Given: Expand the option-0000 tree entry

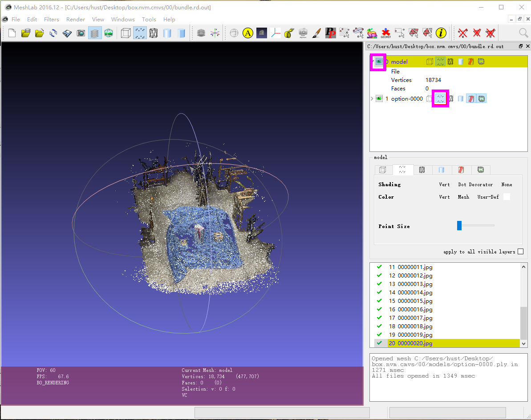Looking at the screenshot, I should (x=372, y=98).
